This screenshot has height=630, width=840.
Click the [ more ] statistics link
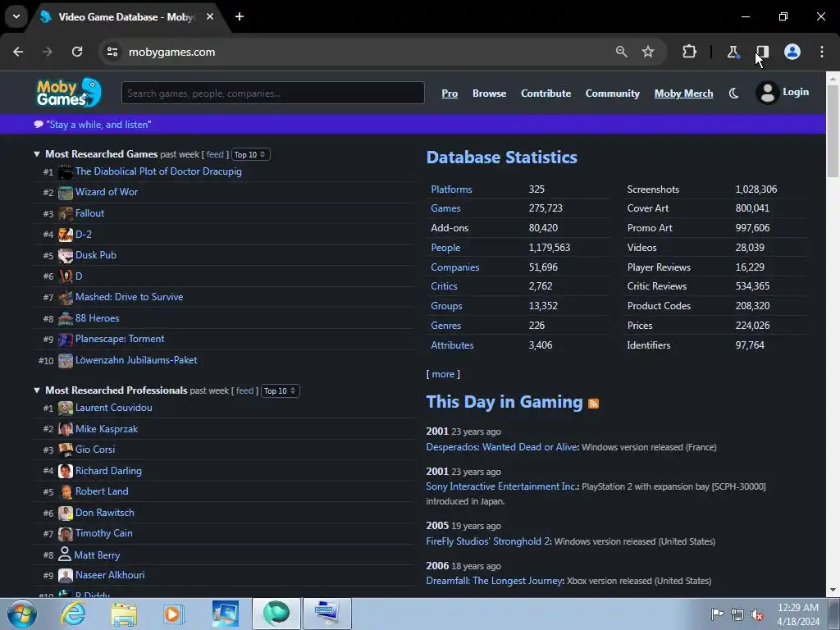(x=443, y=374)
